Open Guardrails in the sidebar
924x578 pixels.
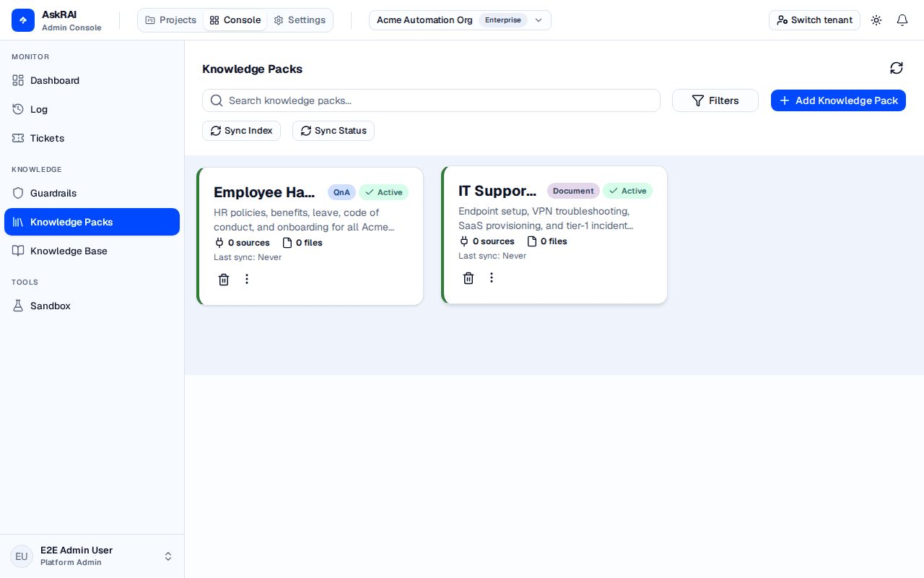tap(92, 193)
